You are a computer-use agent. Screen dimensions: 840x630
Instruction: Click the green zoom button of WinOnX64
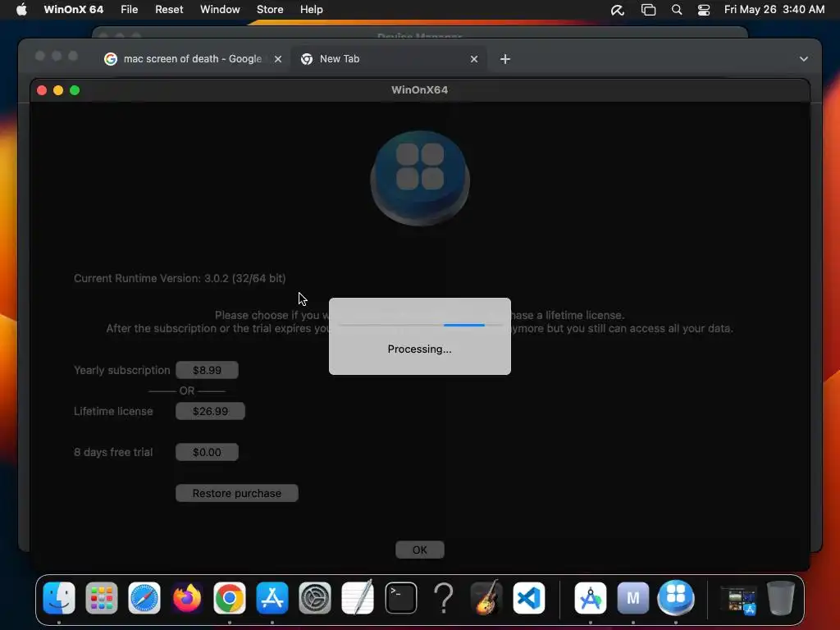click(75, 90)
